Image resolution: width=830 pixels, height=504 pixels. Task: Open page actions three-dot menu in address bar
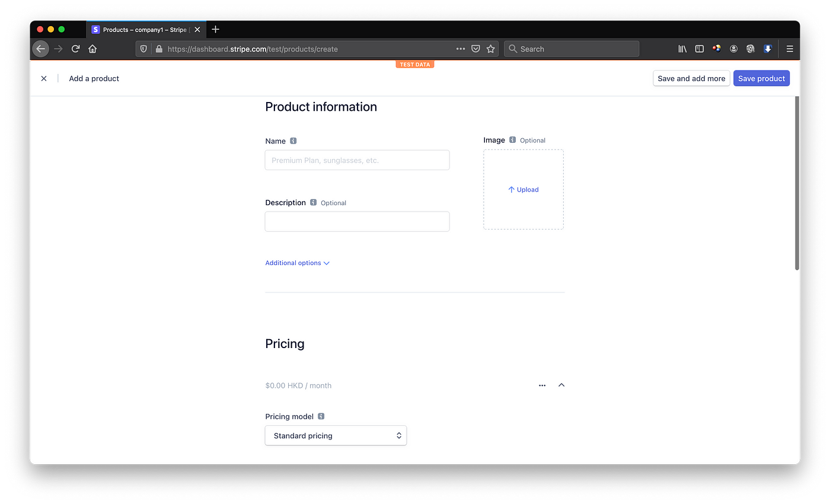[461, 49]
